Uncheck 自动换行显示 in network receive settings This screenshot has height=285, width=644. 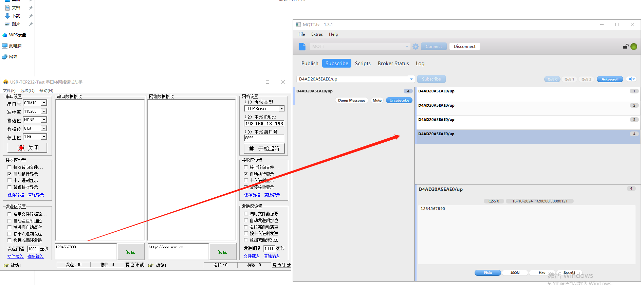[x=246, y=174]
